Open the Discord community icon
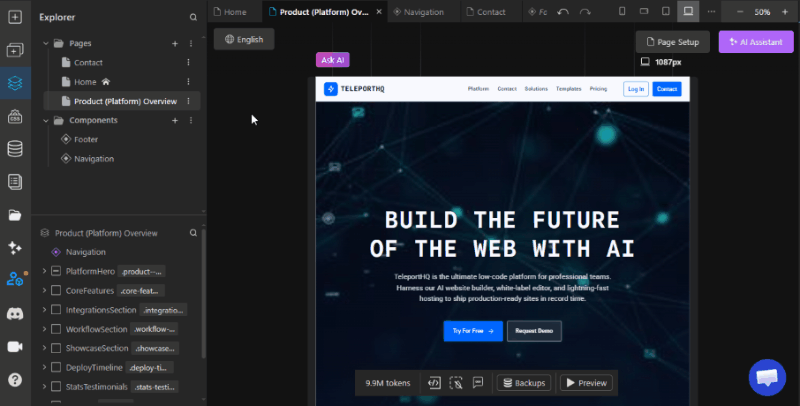800x406 pixels. point(15,314)
